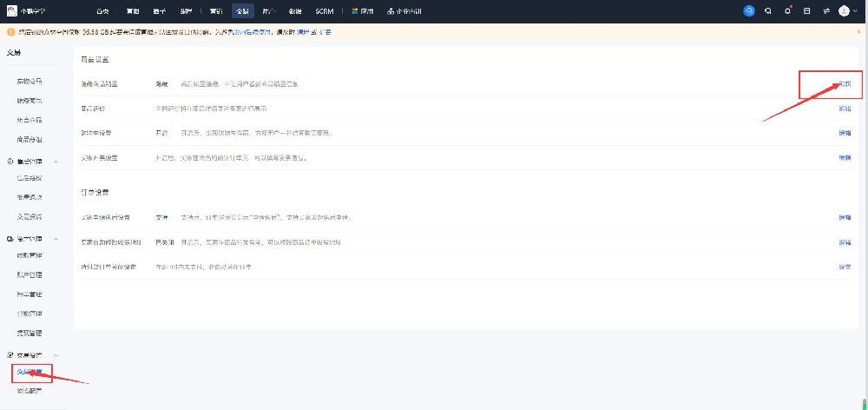The width and height of the screenshot is (868, 410).
Task: Open 售后维权 in the sidebar
Action: click(x=30, y=178)
